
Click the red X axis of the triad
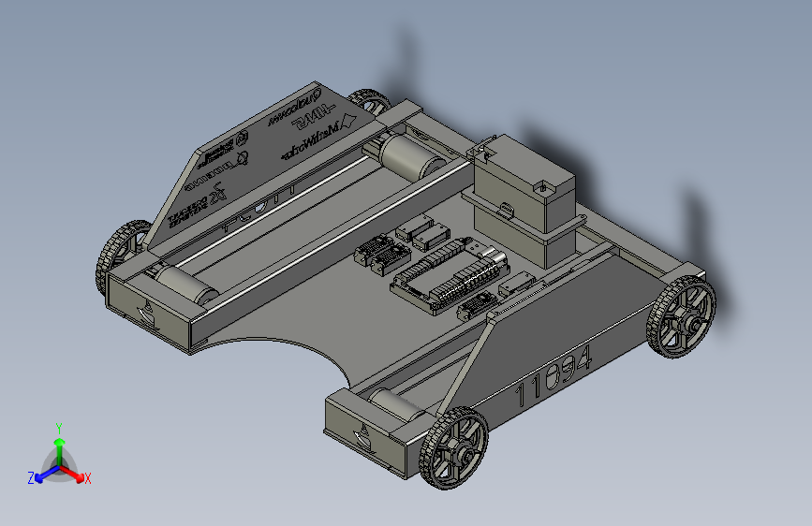(74, 475)
